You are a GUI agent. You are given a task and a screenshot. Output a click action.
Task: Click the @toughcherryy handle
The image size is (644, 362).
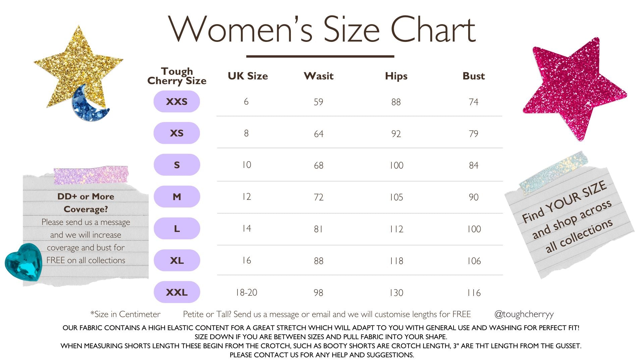tap(524, 314)
